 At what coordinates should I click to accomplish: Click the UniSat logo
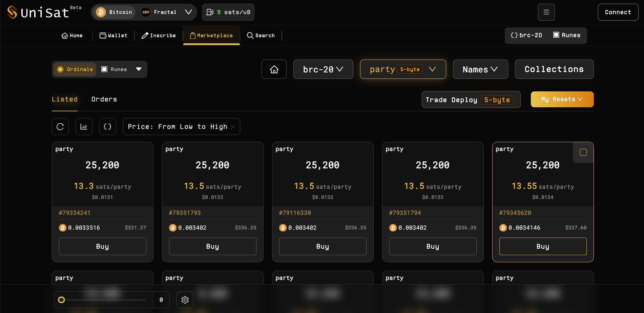coord(38,12)
